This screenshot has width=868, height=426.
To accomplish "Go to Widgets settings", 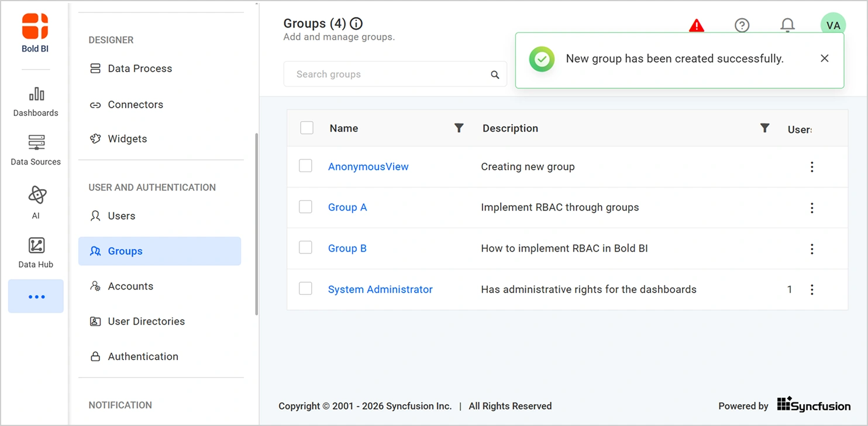I will tap(160, 139).
